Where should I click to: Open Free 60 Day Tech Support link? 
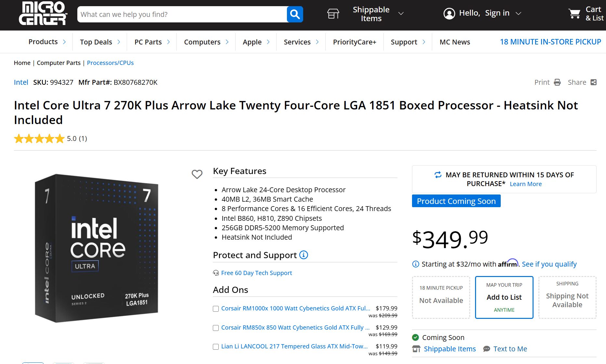click(256, 273)
